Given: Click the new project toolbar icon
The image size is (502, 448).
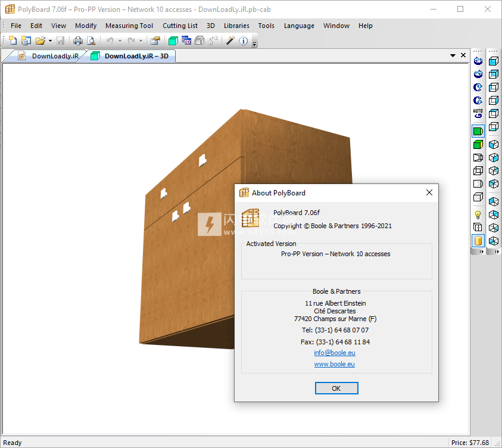Looking at the screenshot, I should 26,41.
